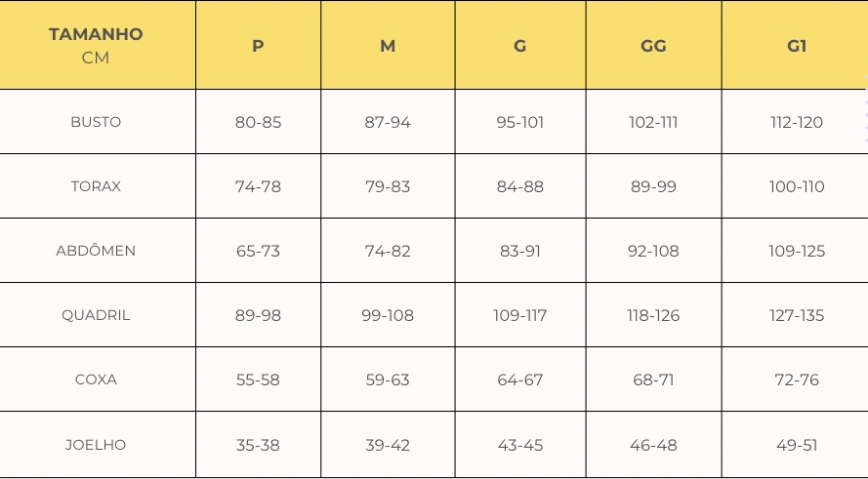Select the P size column header
Screen dimensions: 868x479
click(258, 45)
